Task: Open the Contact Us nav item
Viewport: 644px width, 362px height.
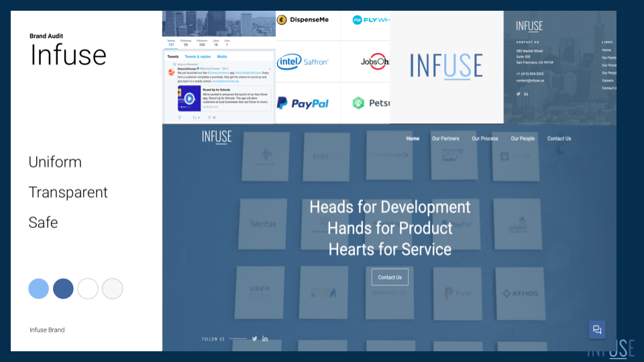Action: point(559,139)
